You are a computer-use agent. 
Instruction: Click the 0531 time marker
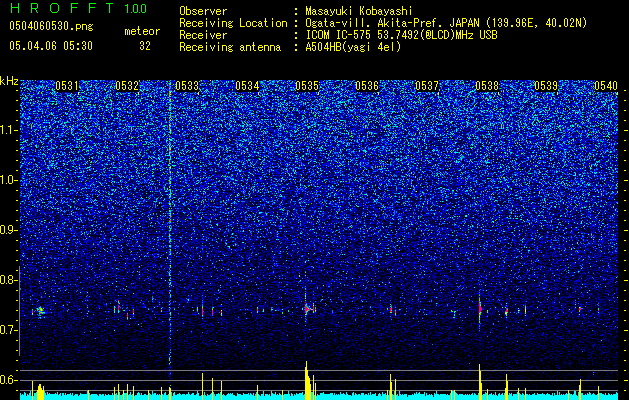tap(67, 86)
